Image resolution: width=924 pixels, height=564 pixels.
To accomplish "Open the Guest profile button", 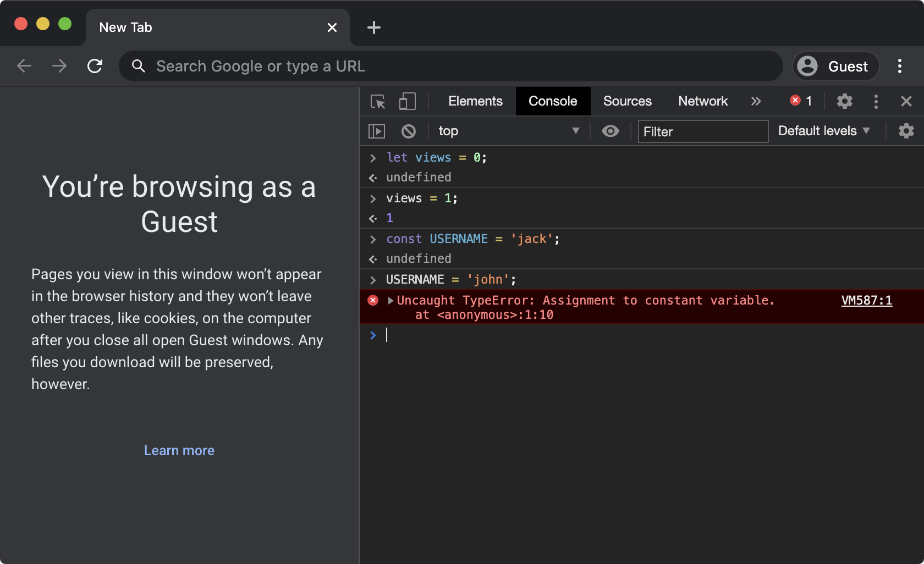I will [x=835, y=66].
